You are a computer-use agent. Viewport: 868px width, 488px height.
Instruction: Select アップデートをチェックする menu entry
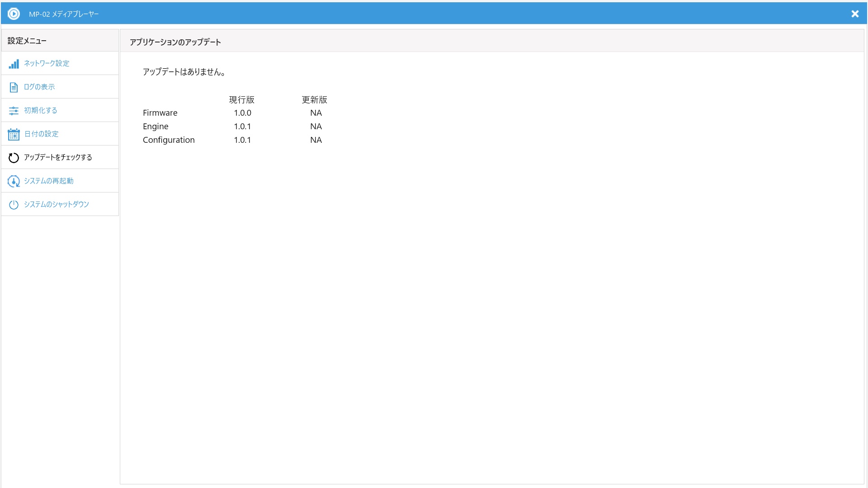58,158
